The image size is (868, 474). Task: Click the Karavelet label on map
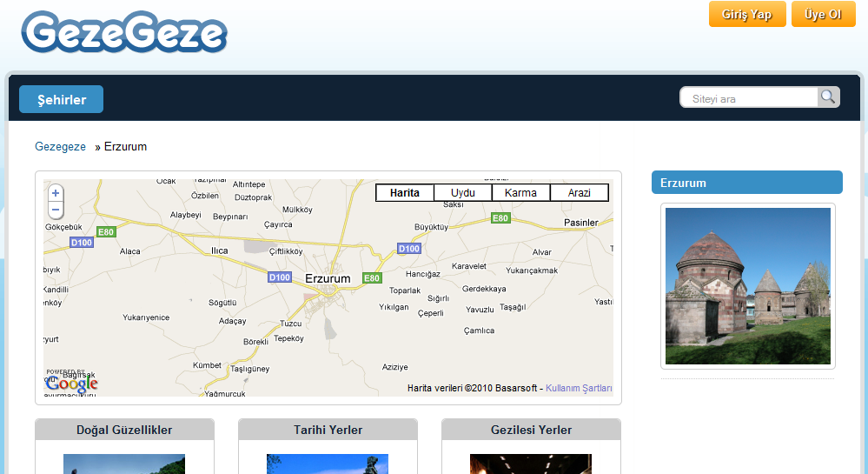point(469,266)
